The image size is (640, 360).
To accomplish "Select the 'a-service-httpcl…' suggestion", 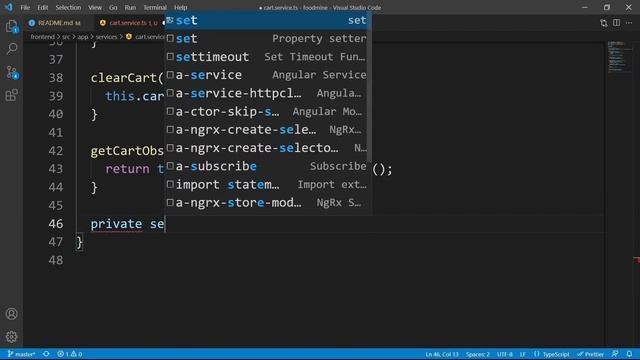I will coord(267,93).
